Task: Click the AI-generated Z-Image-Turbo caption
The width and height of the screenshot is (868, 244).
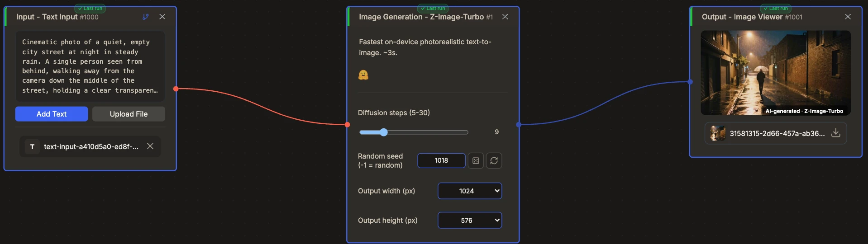Action: [804, 111]
